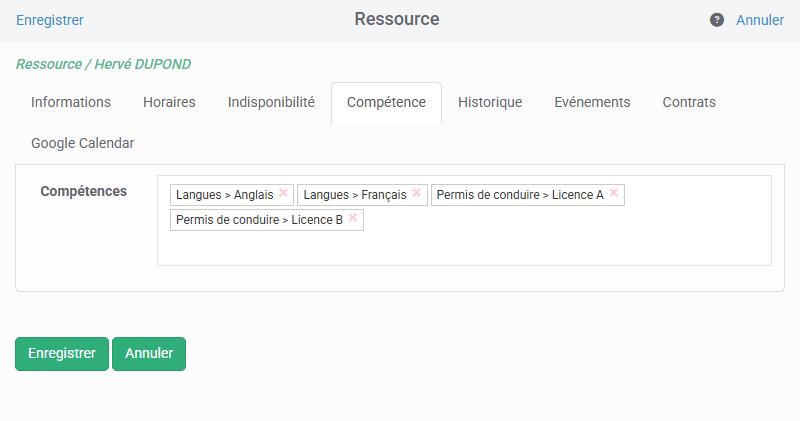
Task: Go to the Indisponibilité tab
Action: tap(271, 102)
